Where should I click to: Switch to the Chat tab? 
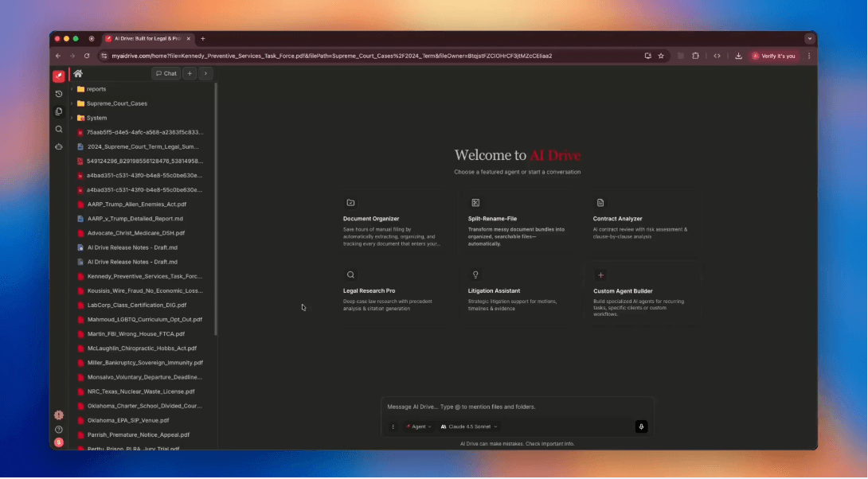166,73
